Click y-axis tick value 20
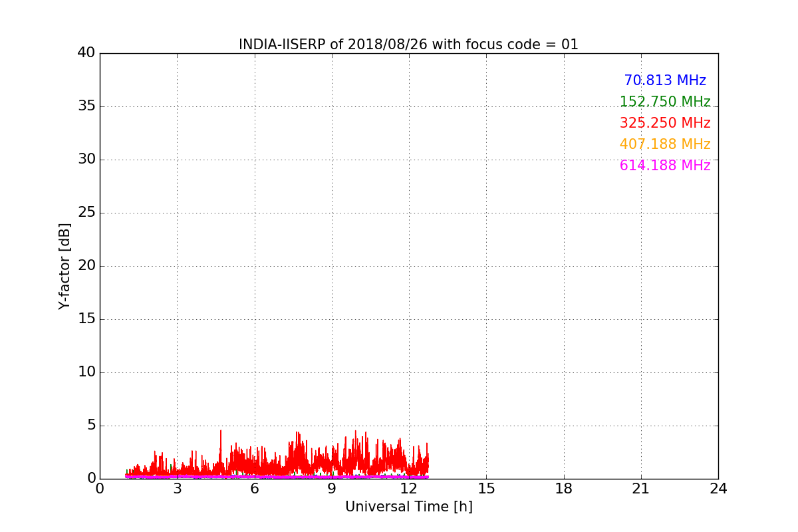 (x=86, y=266)
